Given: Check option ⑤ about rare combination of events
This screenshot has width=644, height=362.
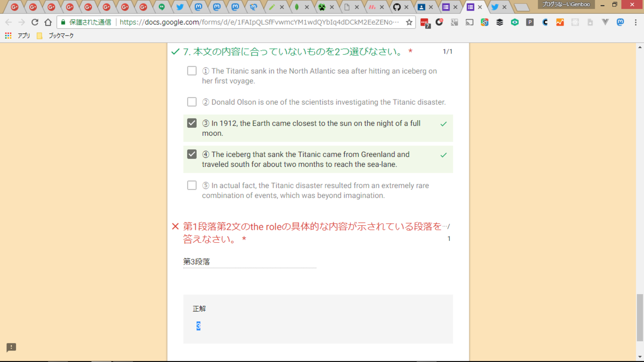Looking at the screenshot, I should pyautogui.click(x=192, y=186).
